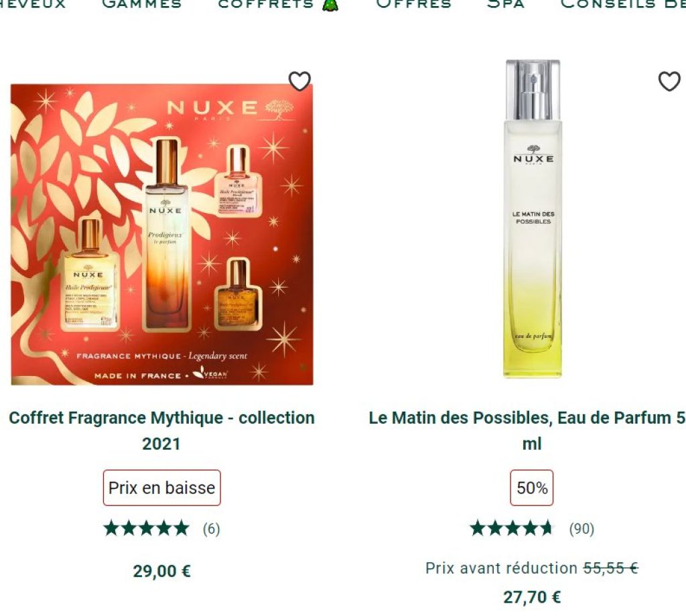The width and height of the screenshot is (686, 616).
Task: Click the Prix en baisse badge
Action: [x=162, y=488]
